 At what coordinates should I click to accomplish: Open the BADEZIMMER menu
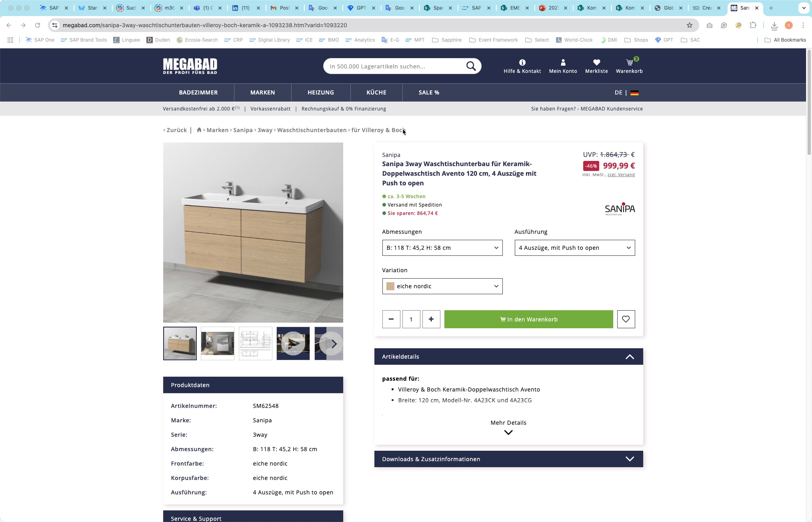click(198, 92)
